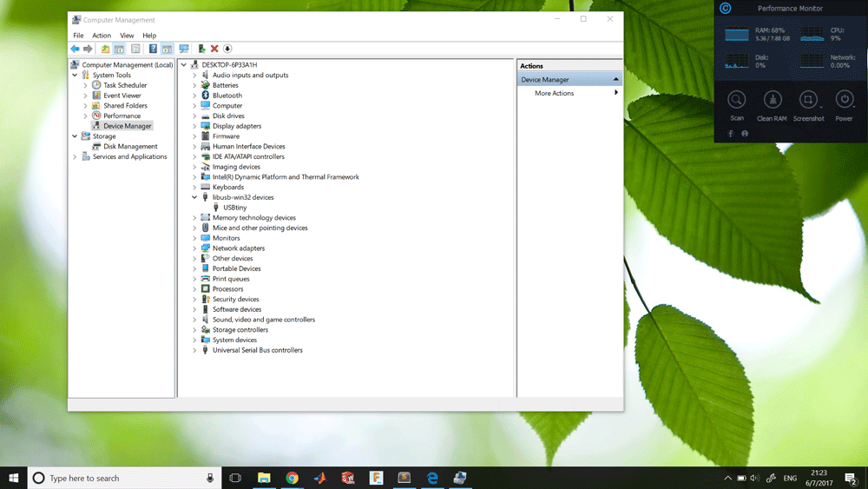This screenshot has height=489, width=868.
Task: Click the taskbar search box
Action: pyautogui.click(x=124, y=478)
